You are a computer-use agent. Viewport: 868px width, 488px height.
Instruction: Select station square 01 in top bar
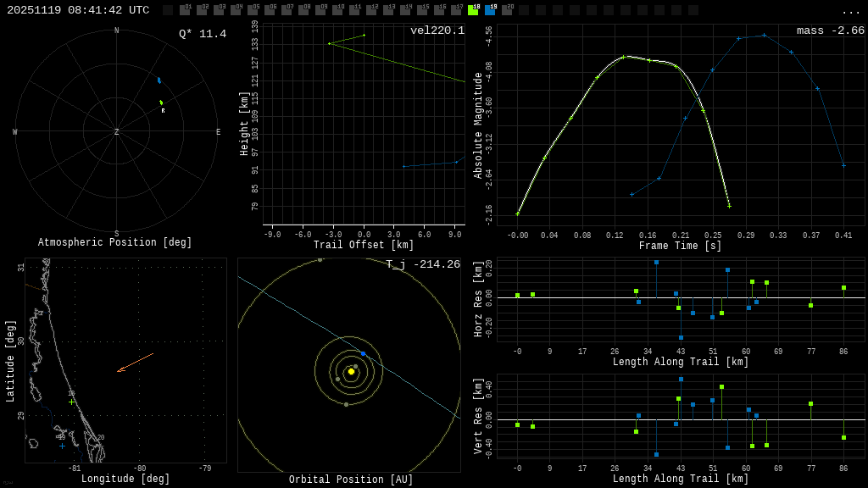184,10
